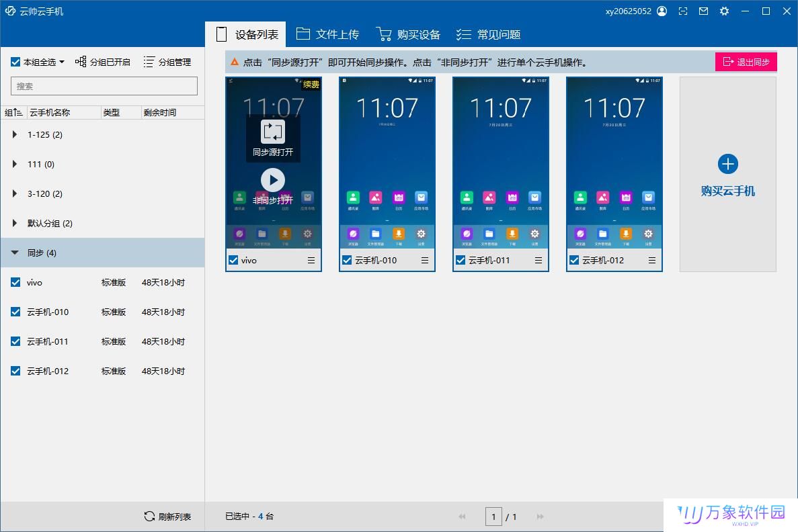
Task: Minimize the 云帅云手机 window
Action: pos(745,11)
